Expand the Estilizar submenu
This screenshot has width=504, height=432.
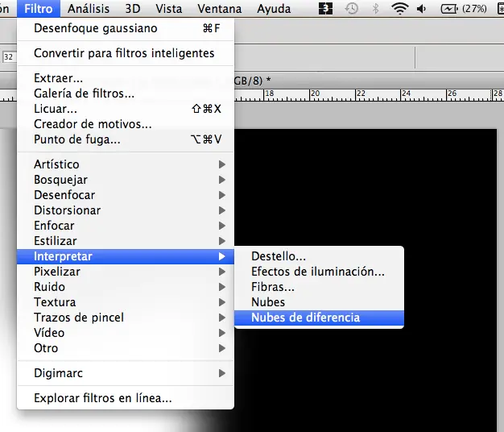coord(126,241)
